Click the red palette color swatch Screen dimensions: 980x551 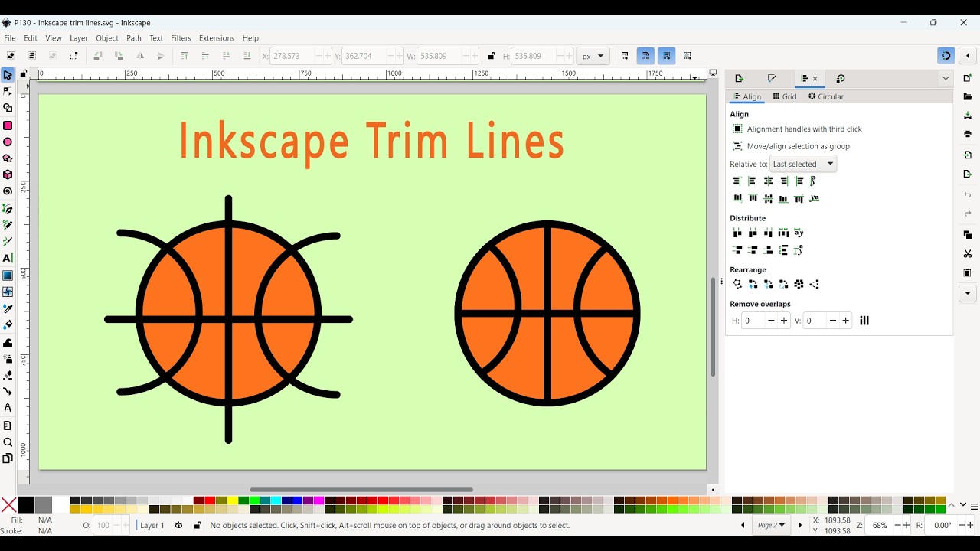click(210, 501)
